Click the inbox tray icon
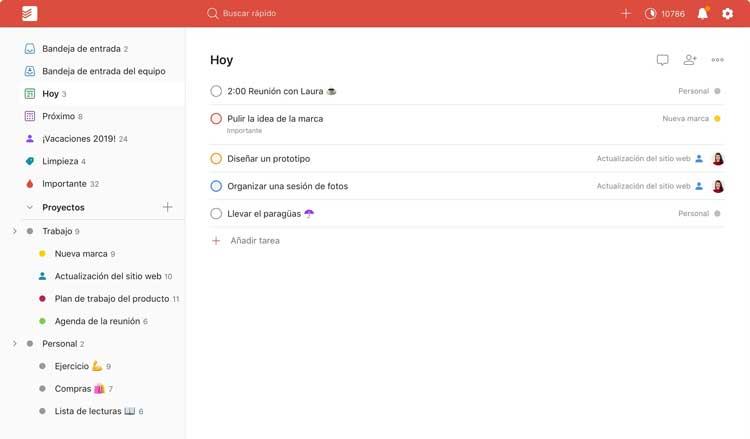This screenshot has height=439, width=750. (x=30, y=49)
